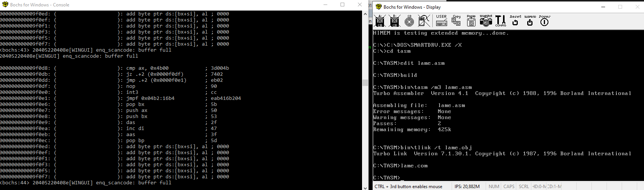
Task: Click the Power toolbar icon
Action: coord(545,21)
